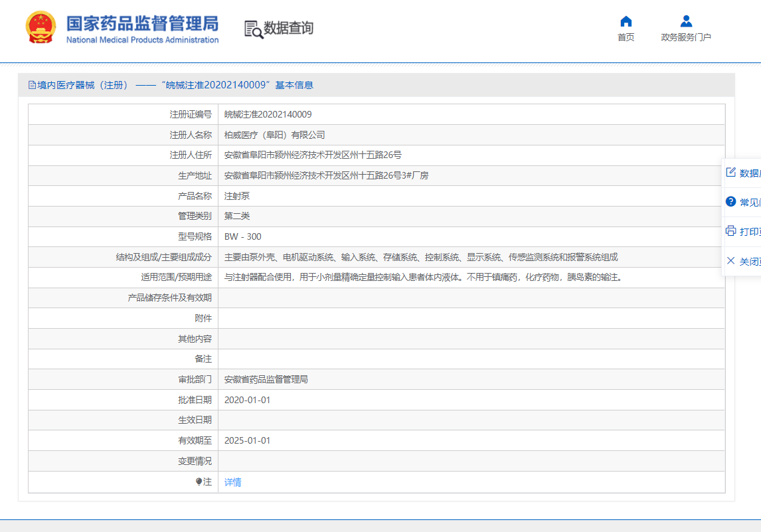Close the floating side panel with X
This screenshot has width=761, height=532.
click(730, 261)
